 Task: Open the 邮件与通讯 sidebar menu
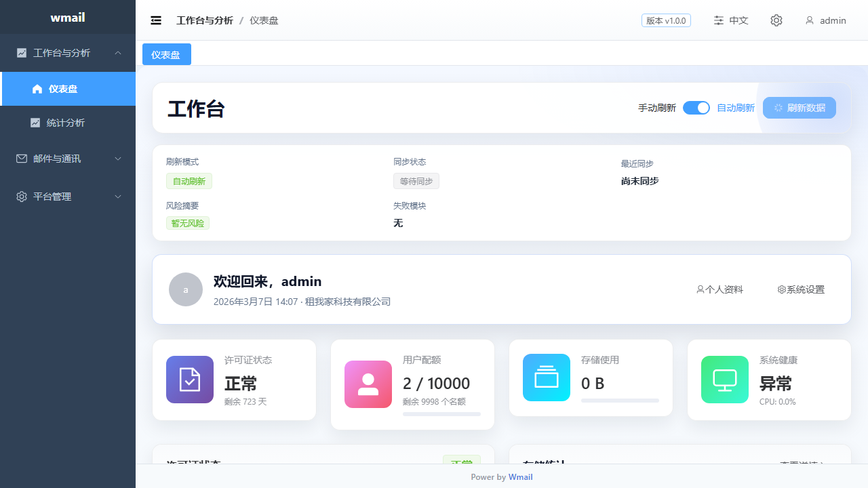[68, 159]
